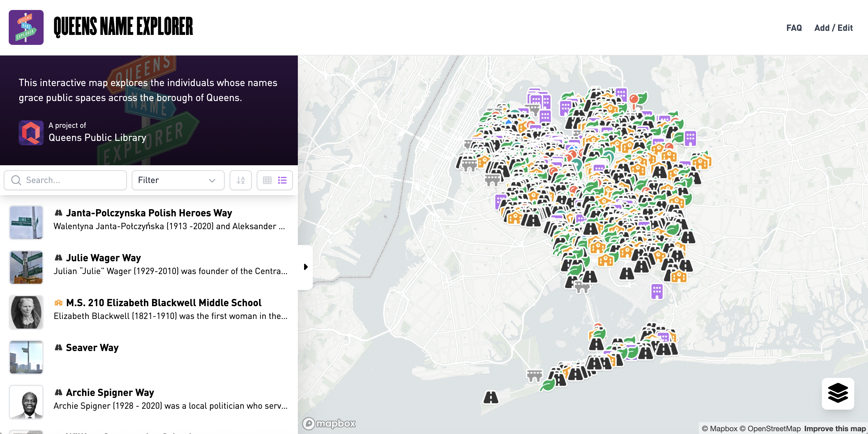
Task: Click the Mapbox logo on the map
Action: 329,423
